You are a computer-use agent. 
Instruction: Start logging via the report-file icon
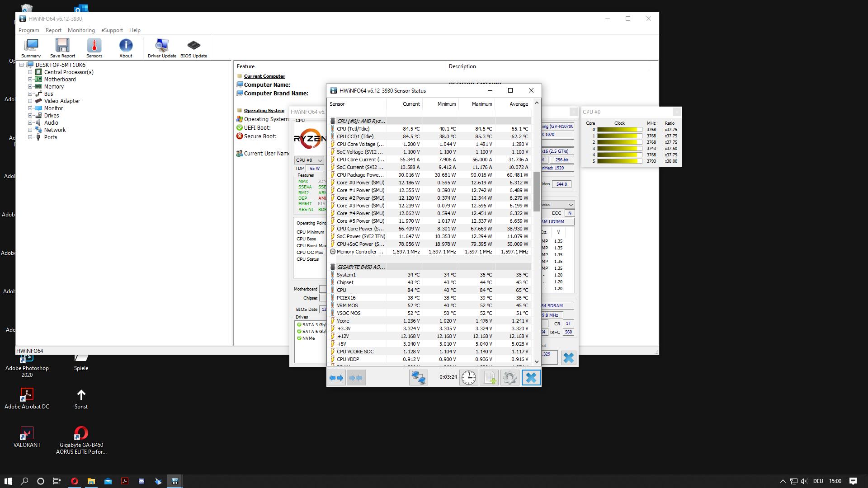point(489,377)
